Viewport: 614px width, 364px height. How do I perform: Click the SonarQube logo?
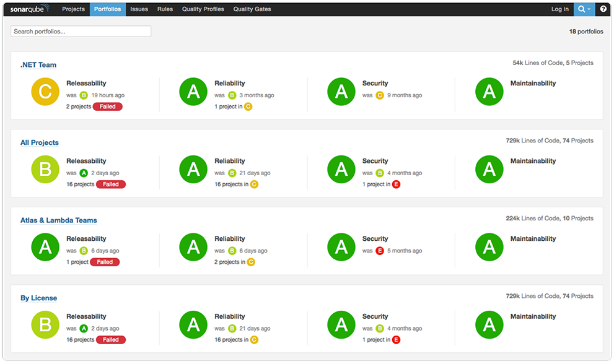27,9
